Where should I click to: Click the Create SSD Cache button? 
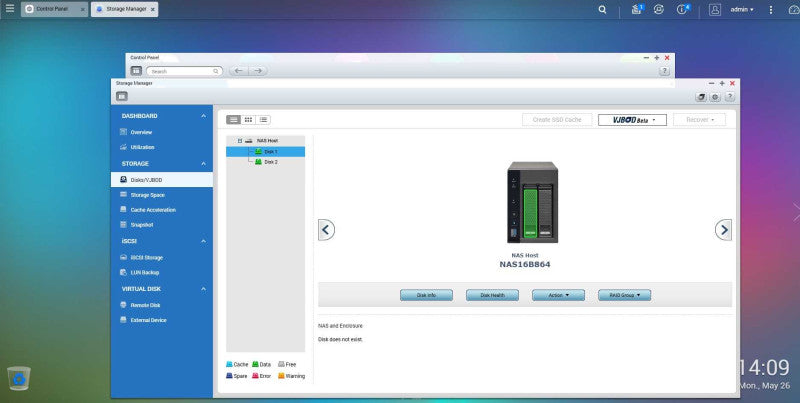tap(557, 119)
